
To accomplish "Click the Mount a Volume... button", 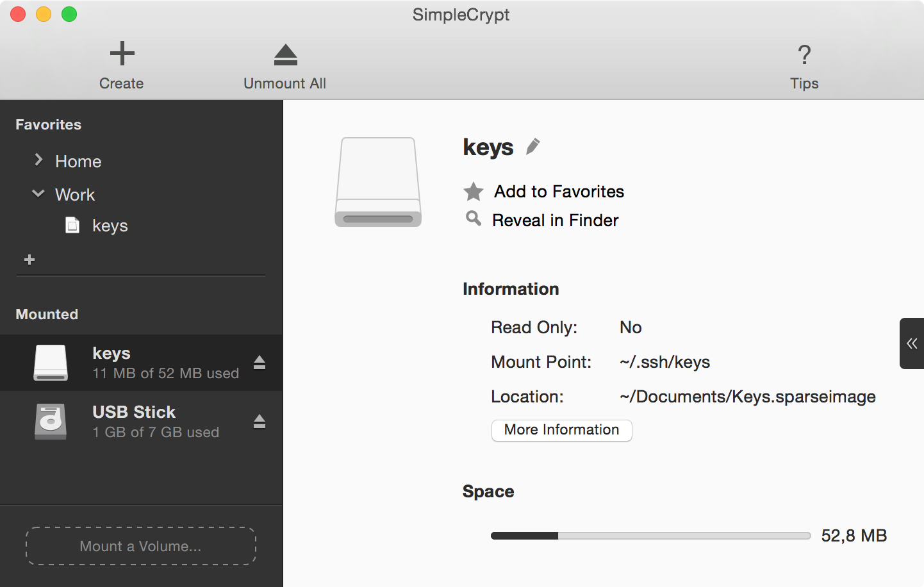I will coord(141,546).
